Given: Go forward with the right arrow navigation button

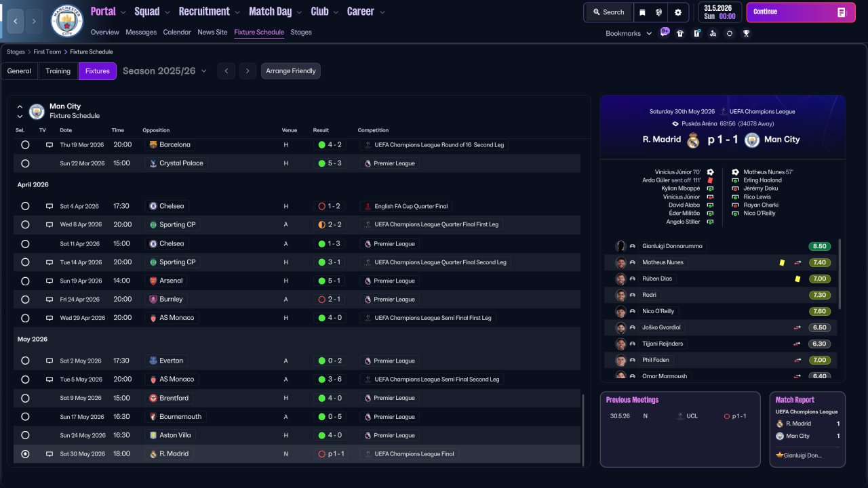Looking at the screenshot, I should click(34, 21).
